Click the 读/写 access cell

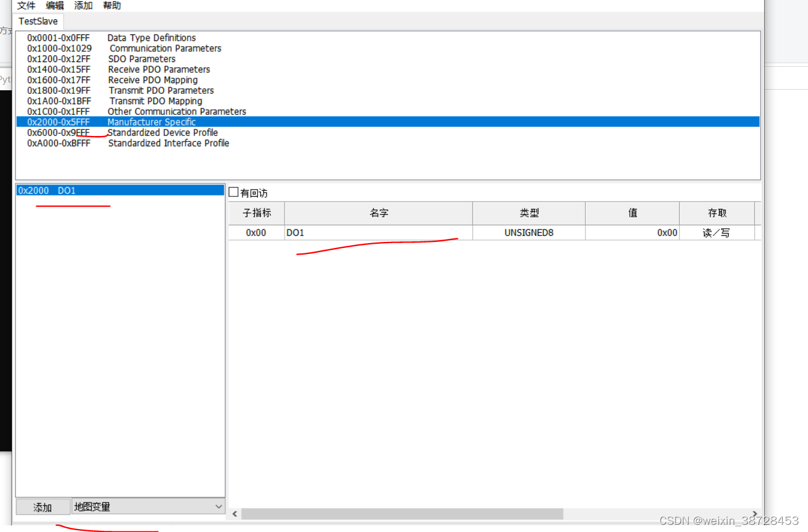coord(717,232)
